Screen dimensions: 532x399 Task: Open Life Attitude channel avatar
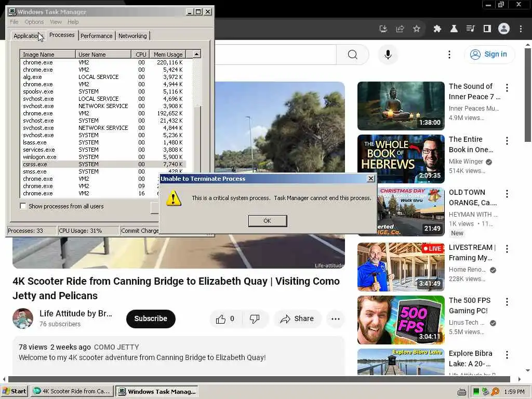click(x=23, y=318)
